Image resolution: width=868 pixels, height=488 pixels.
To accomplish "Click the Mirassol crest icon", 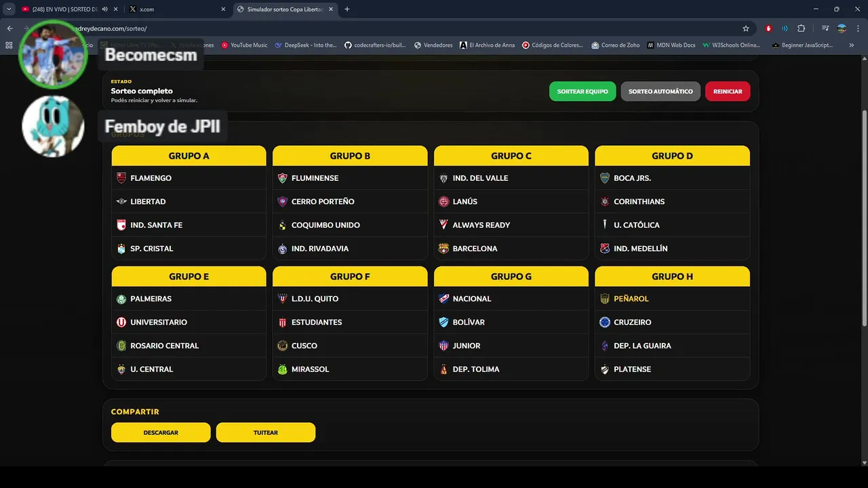I will coord(282,369).
